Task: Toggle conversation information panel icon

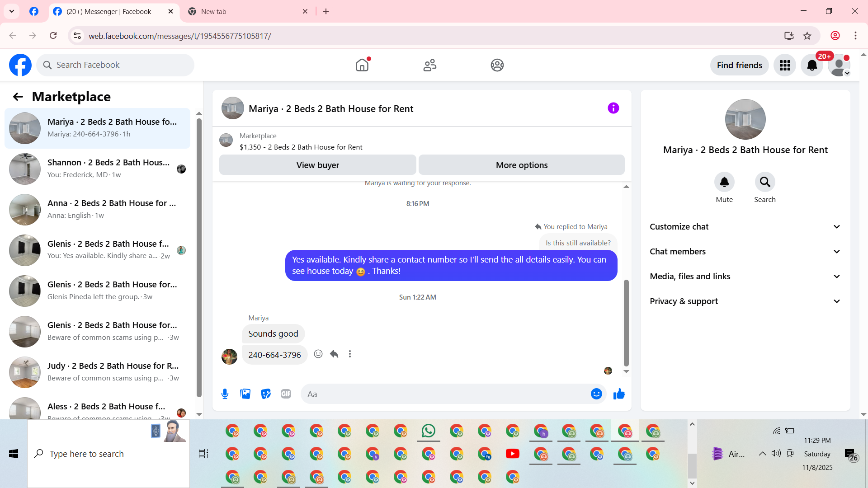Action: [x=613, y=108]
